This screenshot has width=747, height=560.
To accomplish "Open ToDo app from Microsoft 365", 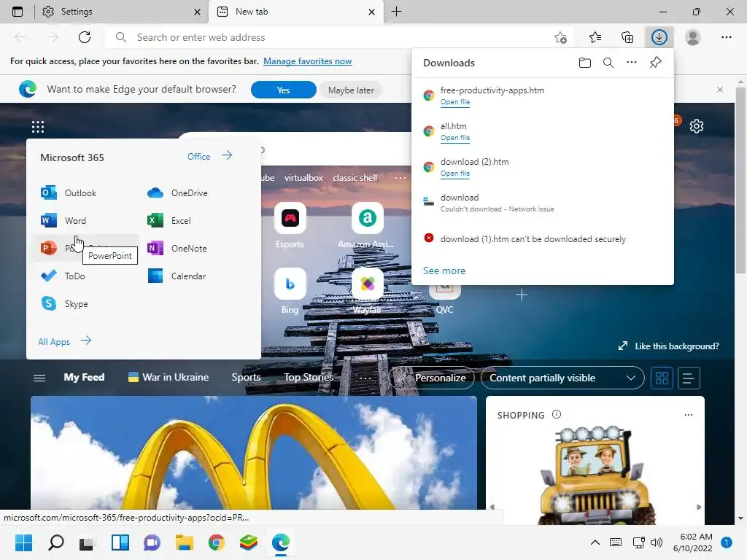I will click(x=63, y=276).
